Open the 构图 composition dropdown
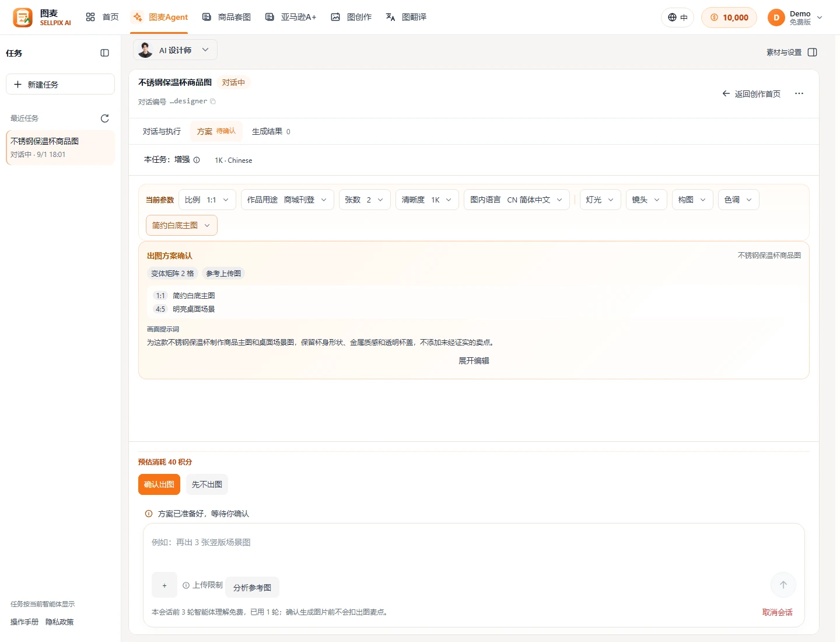This screenshot has width=840, height=642. point(692,200)
